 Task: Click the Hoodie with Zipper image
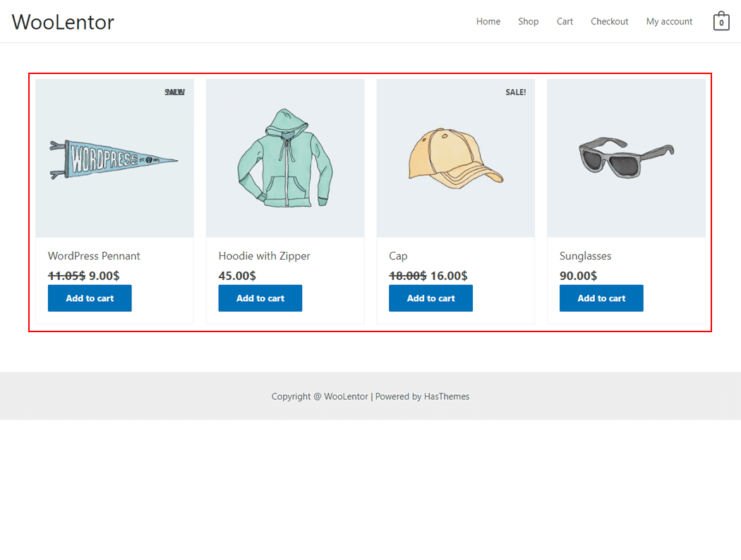(285, 158)
